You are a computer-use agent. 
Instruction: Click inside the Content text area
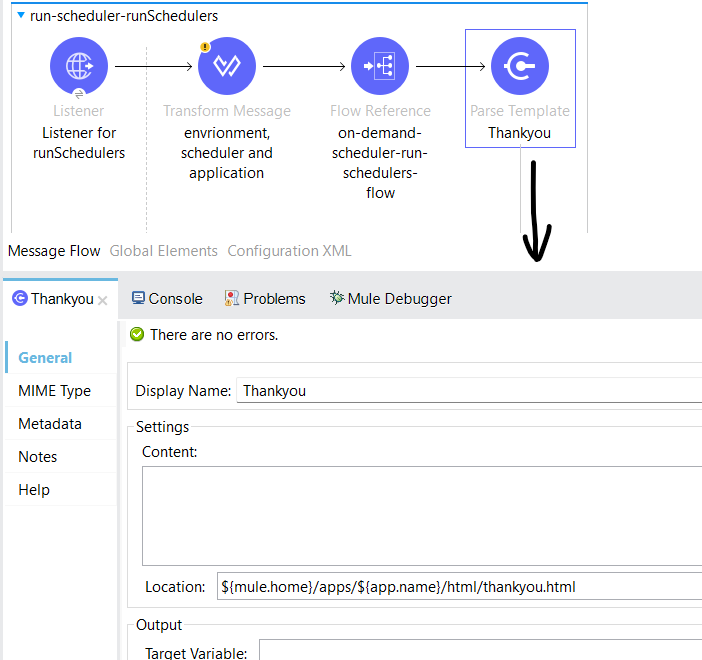pyautogui.click(x=422, y=516)
